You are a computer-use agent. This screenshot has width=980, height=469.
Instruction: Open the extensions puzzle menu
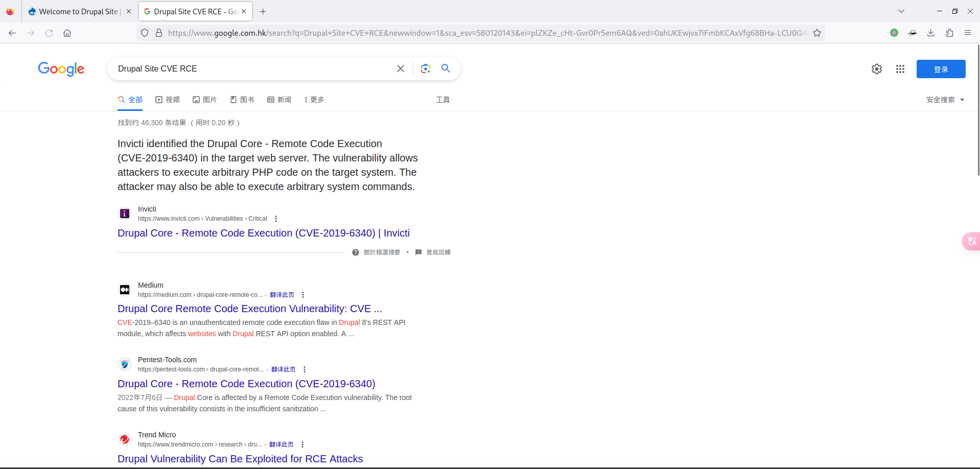(949, 33)
